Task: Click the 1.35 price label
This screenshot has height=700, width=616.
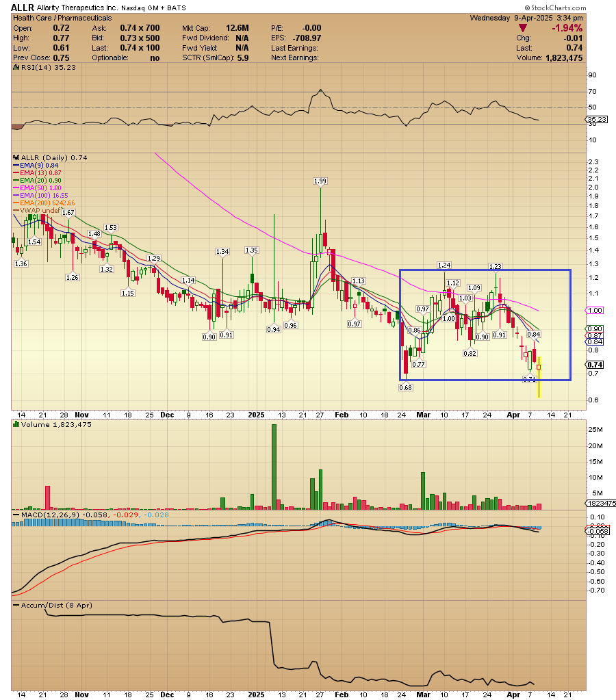Action: [251, 250]
